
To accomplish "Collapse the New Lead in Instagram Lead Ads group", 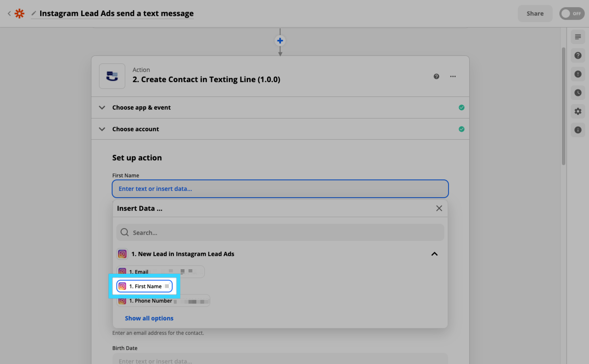I will [434, 254].
